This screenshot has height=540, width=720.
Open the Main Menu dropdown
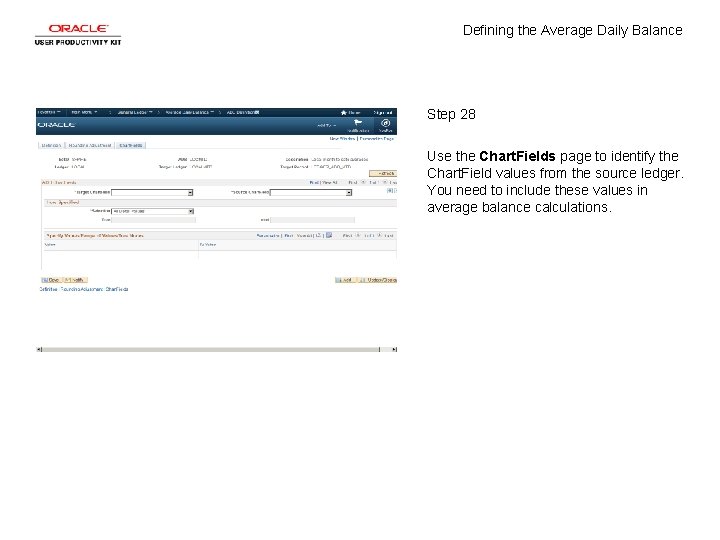coord(84,112)
